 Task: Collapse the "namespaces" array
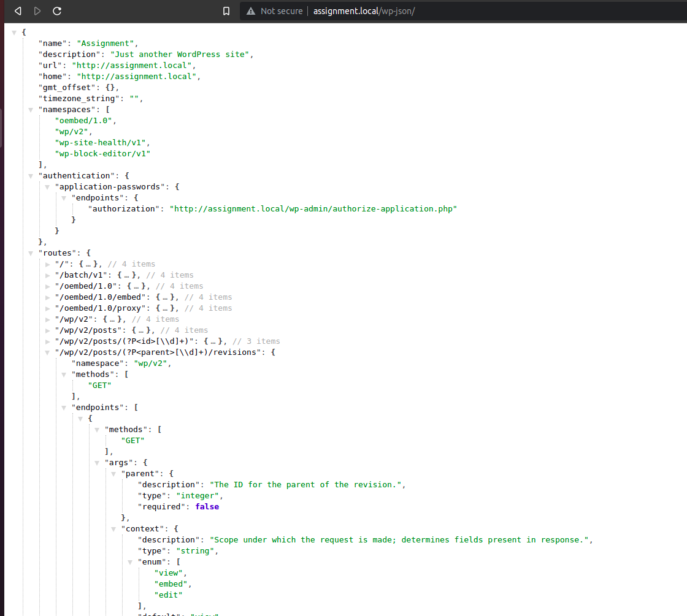(x=31, y=110)
